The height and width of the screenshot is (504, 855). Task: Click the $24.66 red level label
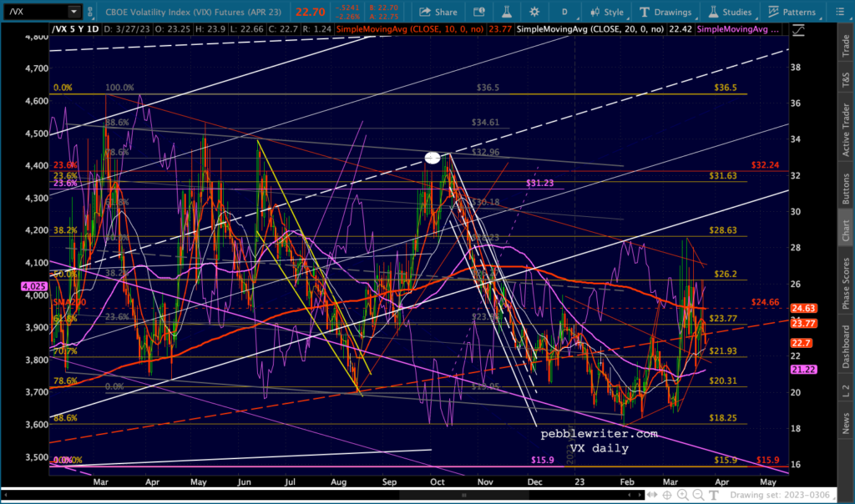(765, 302)
